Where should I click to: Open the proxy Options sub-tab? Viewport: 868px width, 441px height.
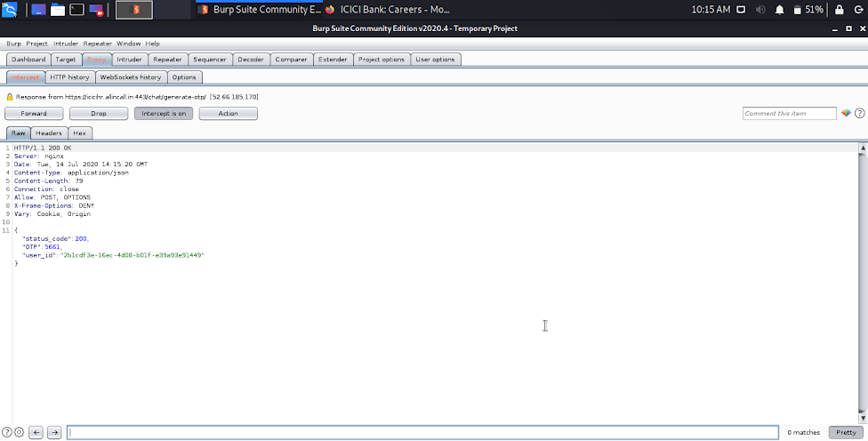tap(184, 77)
